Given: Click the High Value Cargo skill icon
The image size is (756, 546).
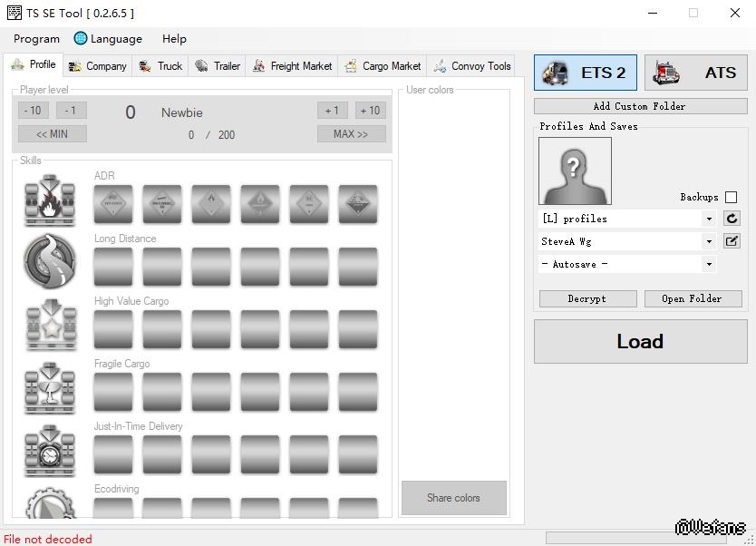Looking at the screenshot, I should [x=50, y=324].
